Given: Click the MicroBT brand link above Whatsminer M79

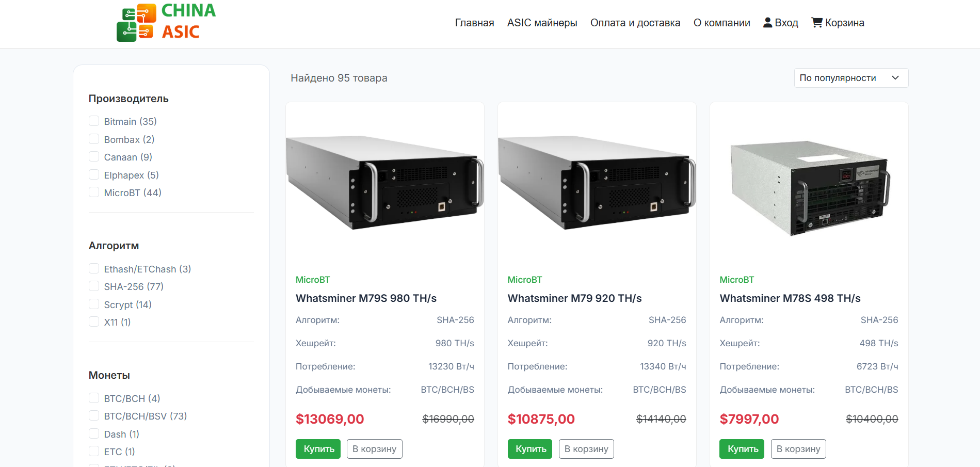Looking at the screenshot, I should click(524, 280).
